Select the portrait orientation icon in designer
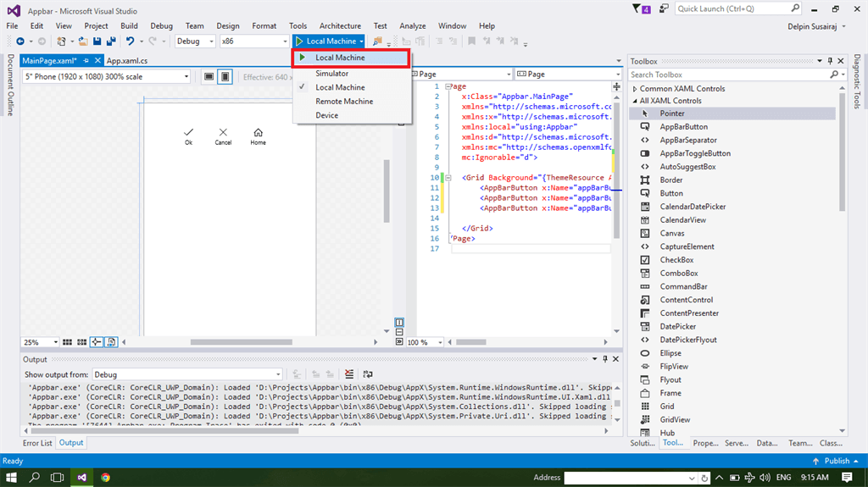 (x=225, y=76)
